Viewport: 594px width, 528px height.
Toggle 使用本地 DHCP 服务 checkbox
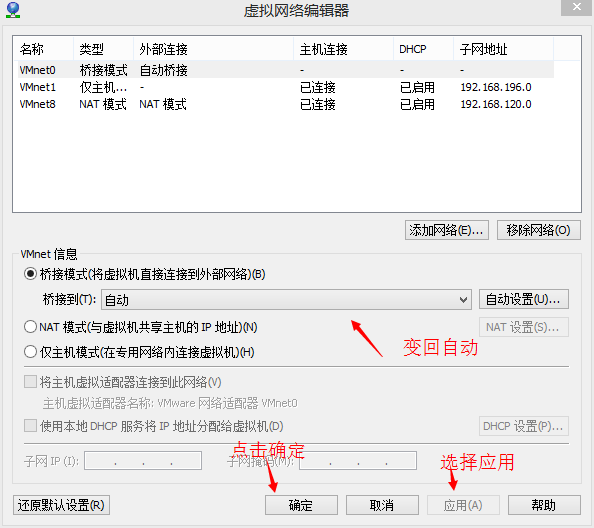[30, 426]
